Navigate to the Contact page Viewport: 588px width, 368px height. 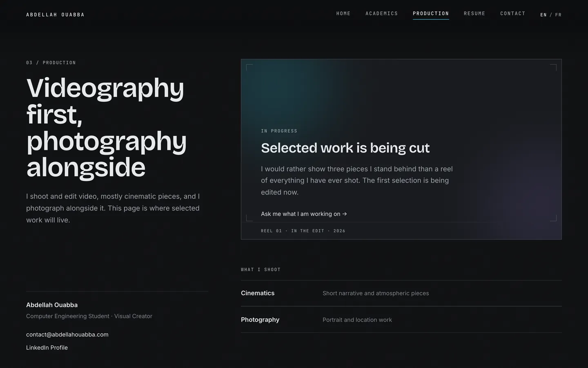(513, 13)
